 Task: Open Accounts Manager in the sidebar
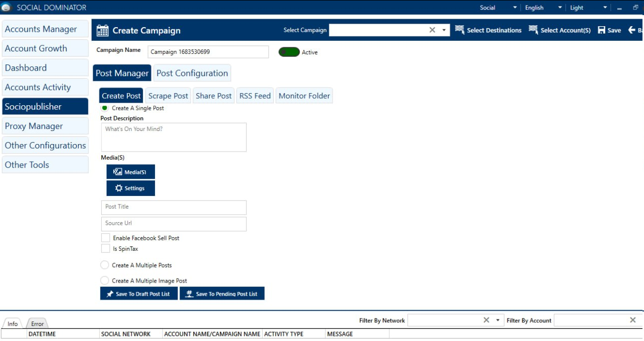tap(45, 29)
